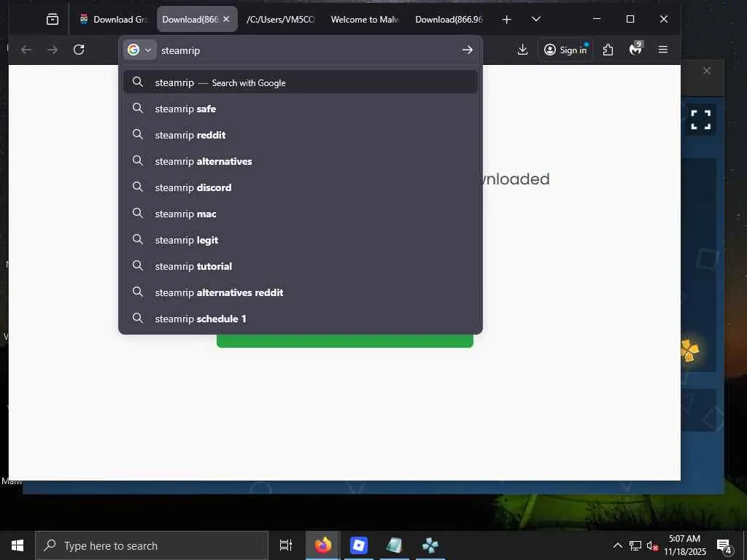Viewport: 747px width, 560px height.
Task: Close the background window's panel X
Action: coord(706,71)
